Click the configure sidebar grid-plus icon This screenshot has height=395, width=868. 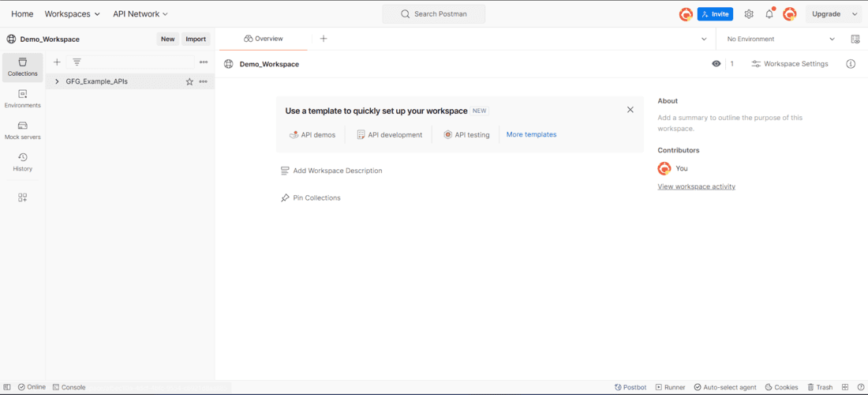click(23, 197)
